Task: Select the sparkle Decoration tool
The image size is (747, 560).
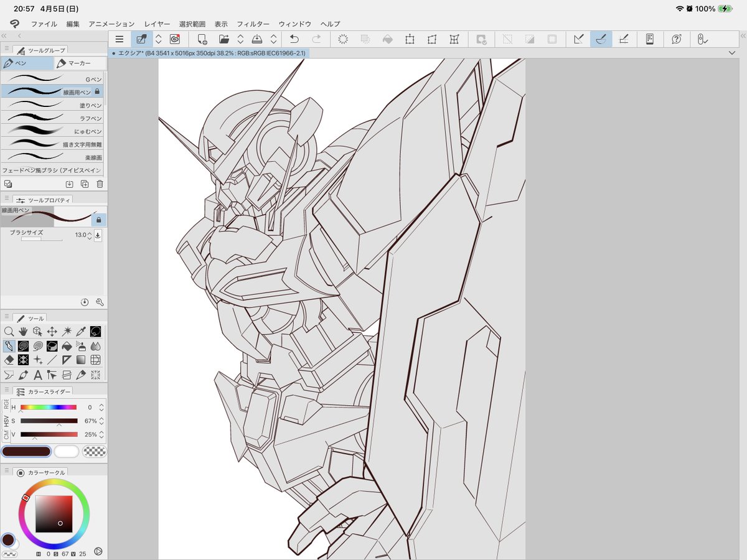Action: (37, 360)
